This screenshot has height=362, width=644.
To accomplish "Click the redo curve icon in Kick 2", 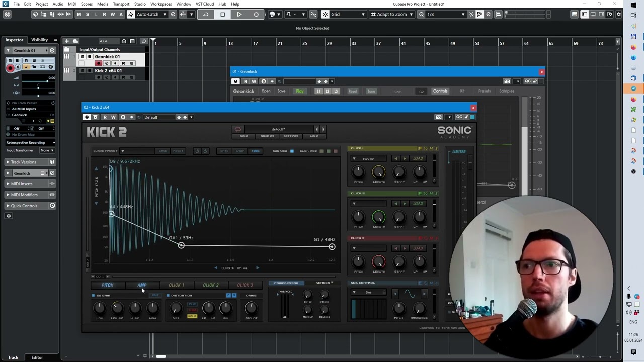I will coord(205,151).
